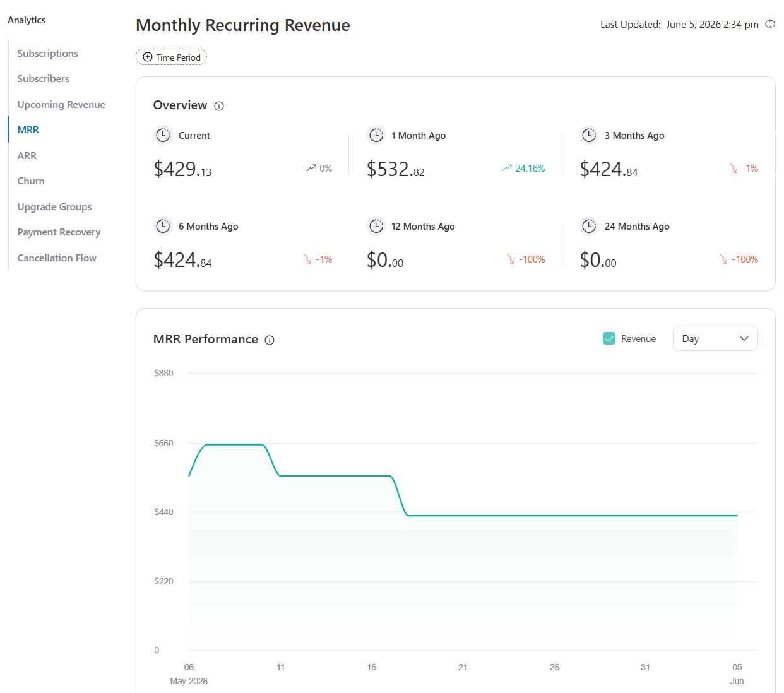
Task: Click the trend arrow beside 0% under Current
Action: click(x=311, y=168)
